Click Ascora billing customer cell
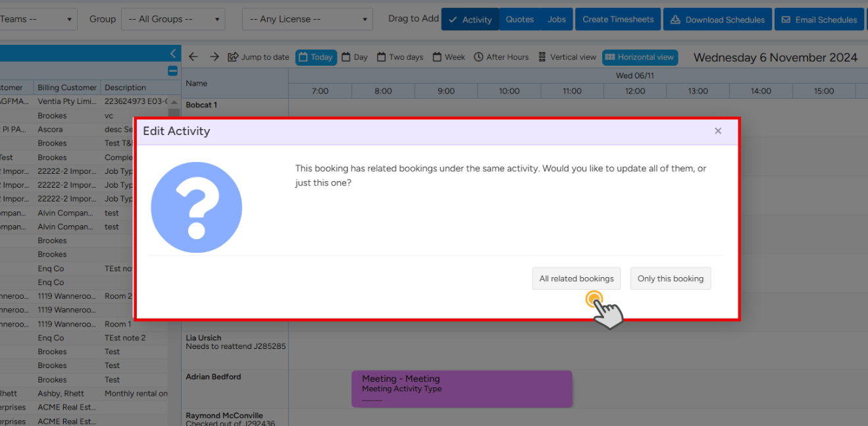 [x=67, y=130]
